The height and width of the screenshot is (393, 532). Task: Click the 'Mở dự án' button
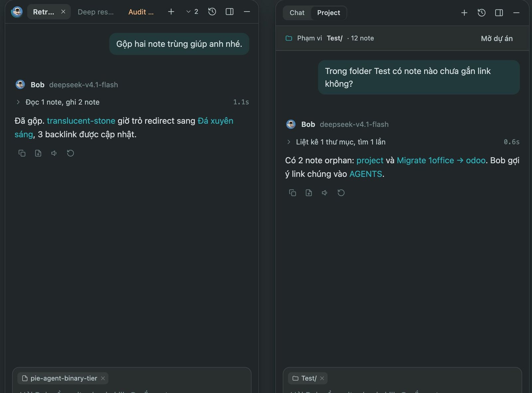coord(497,38)
